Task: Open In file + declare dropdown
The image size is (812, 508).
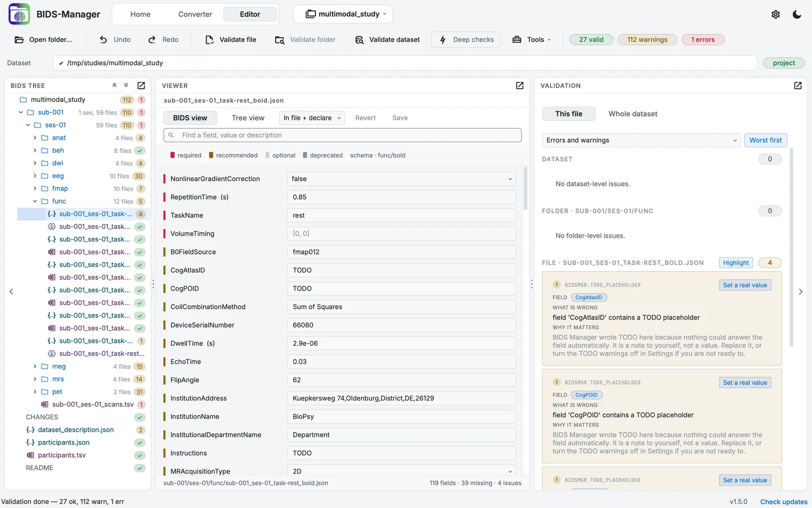Action: pyautogui.click(x=312, y=118)
